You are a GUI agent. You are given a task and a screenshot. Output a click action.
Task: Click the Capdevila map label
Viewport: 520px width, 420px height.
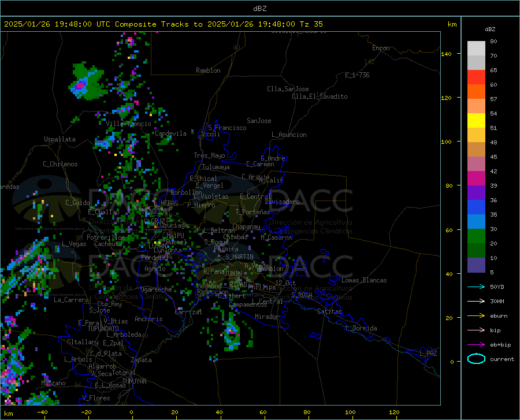[x=170, y=133]
